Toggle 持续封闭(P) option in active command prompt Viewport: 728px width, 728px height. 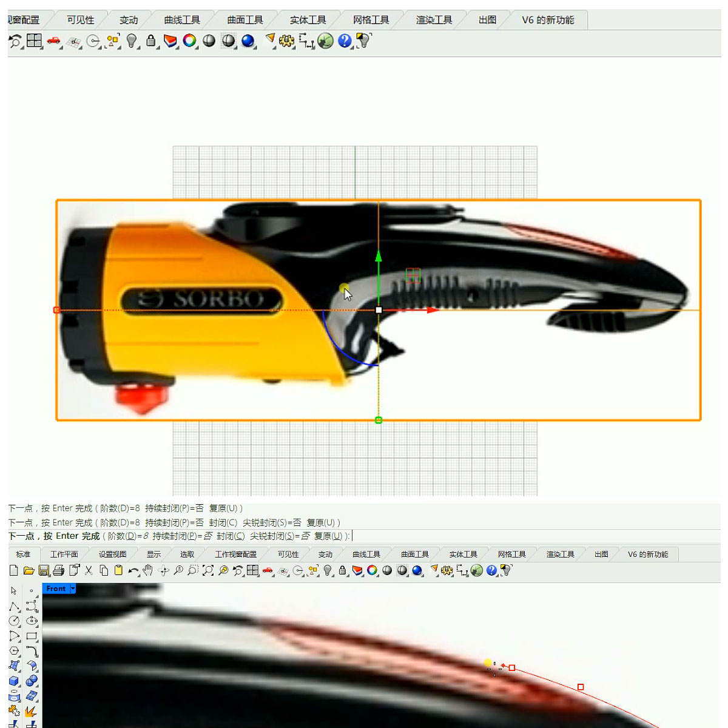point(183,536)
